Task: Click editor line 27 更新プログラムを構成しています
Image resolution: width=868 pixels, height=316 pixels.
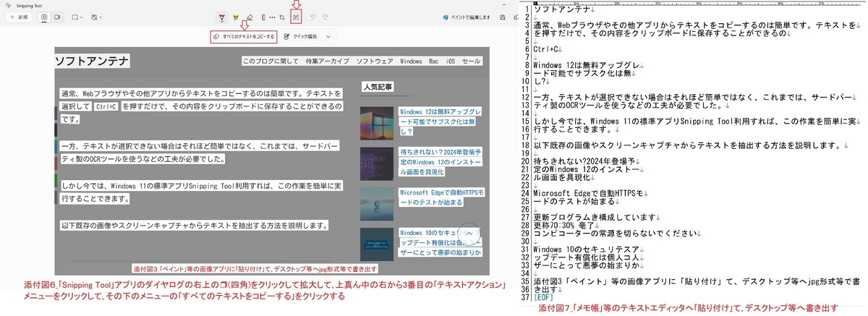Action: point(594,217)
